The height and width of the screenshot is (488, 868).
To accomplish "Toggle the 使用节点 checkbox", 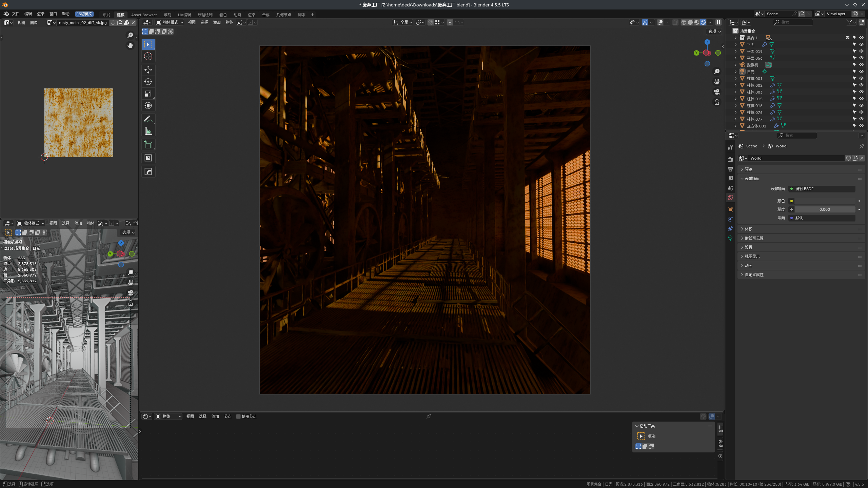I will click(x=238, y=416).
